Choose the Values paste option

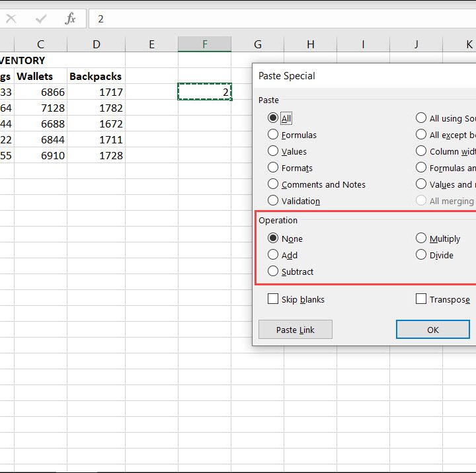tap(273, 151)
